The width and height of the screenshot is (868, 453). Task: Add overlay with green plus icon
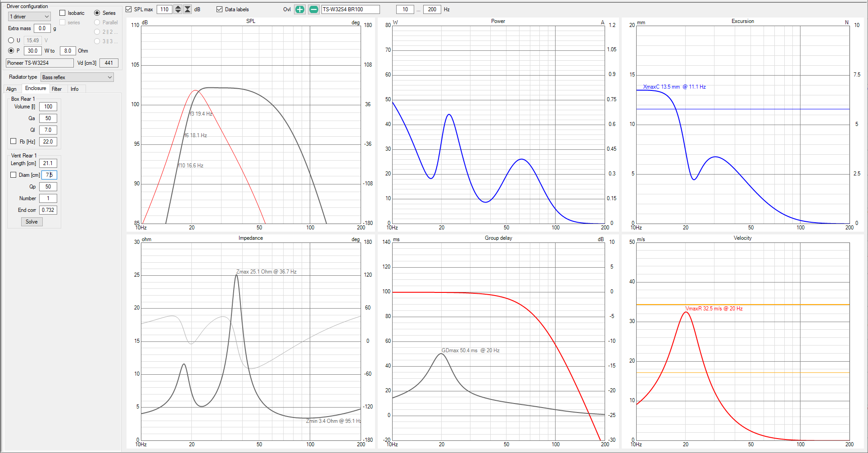pos(300,9)
